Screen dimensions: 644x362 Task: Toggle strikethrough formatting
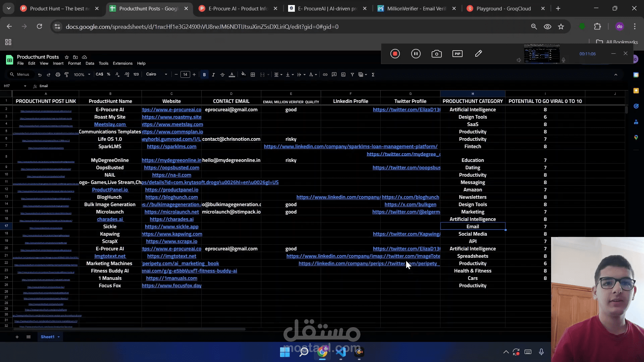222,74
